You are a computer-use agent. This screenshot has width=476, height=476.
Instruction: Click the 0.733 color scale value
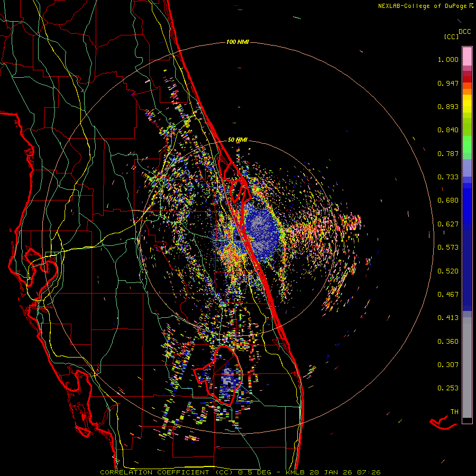(x=448, y=177)
